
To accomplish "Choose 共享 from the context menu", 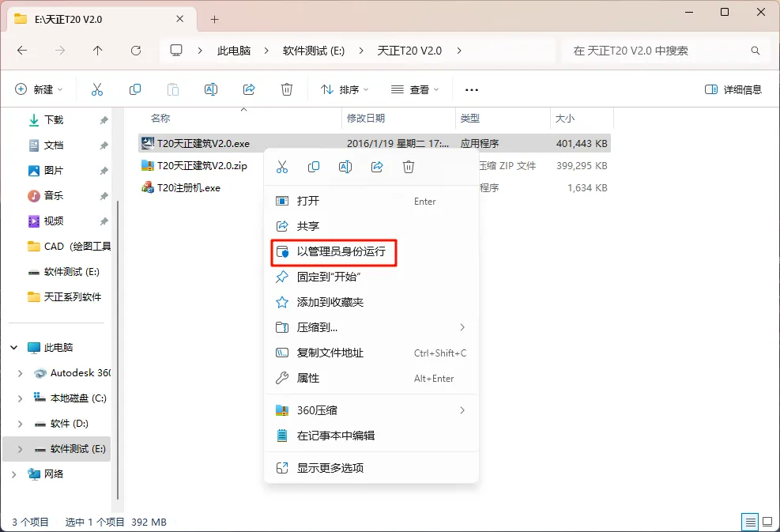I will coord(371,226).
